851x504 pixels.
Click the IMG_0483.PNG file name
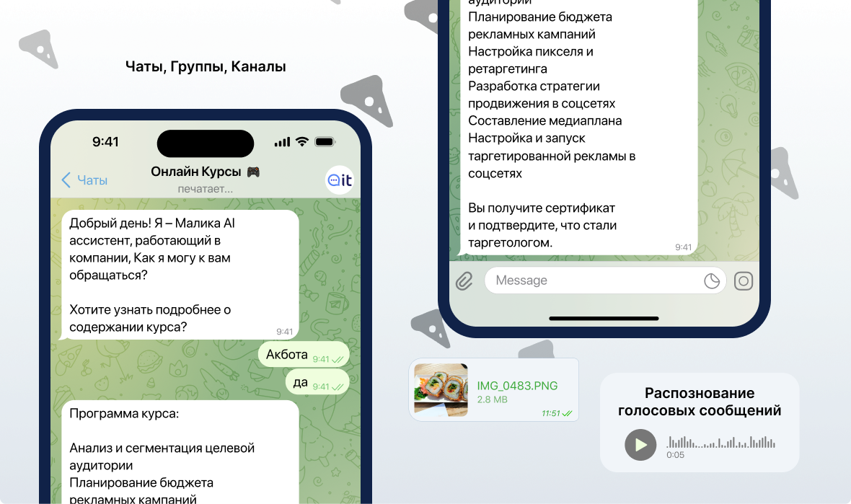tap(517, 386)
